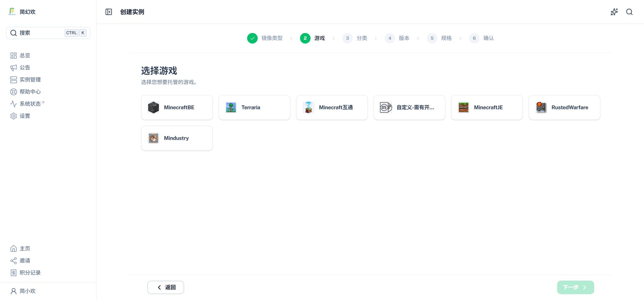
Task: Select the Mindustry game icon
Action: pos(154,138)
